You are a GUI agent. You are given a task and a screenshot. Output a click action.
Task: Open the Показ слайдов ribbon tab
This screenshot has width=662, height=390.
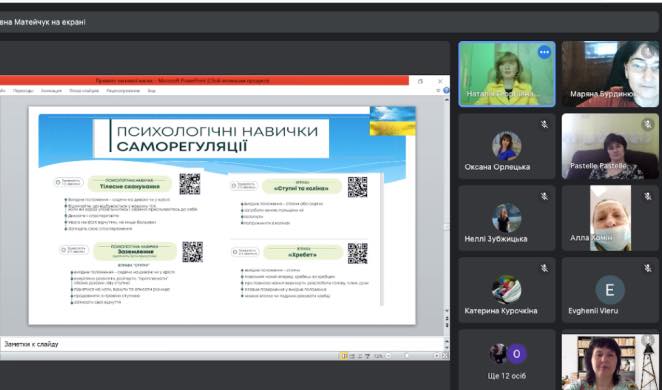coord(84,91)
